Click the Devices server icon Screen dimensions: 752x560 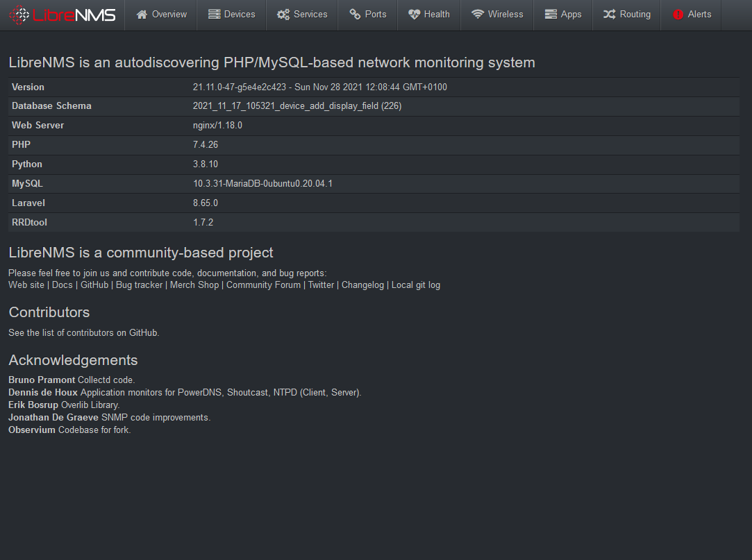tap(214, 15)
